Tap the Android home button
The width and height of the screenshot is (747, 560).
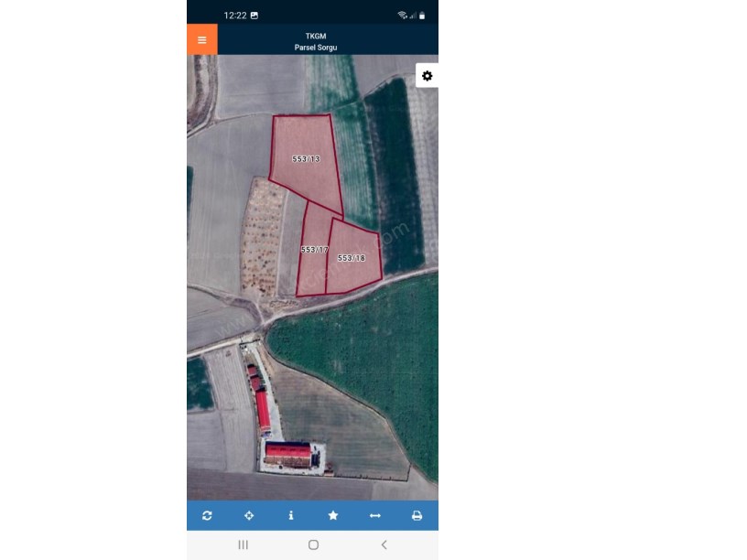[313, 544]
